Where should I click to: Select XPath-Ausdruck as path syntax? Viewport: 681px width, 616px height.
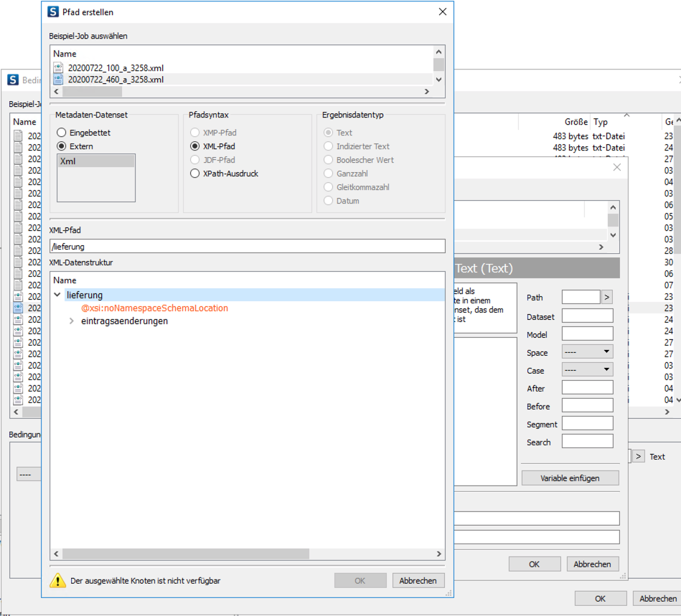click(194, 174)
